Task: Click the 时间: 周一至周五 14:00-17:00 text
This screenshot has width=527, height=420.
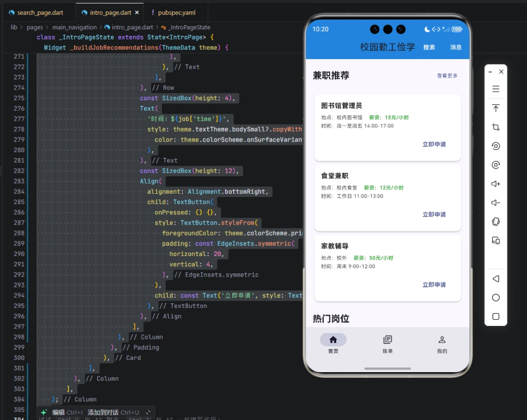Action: pyautogui.click(x=357, y=125)
